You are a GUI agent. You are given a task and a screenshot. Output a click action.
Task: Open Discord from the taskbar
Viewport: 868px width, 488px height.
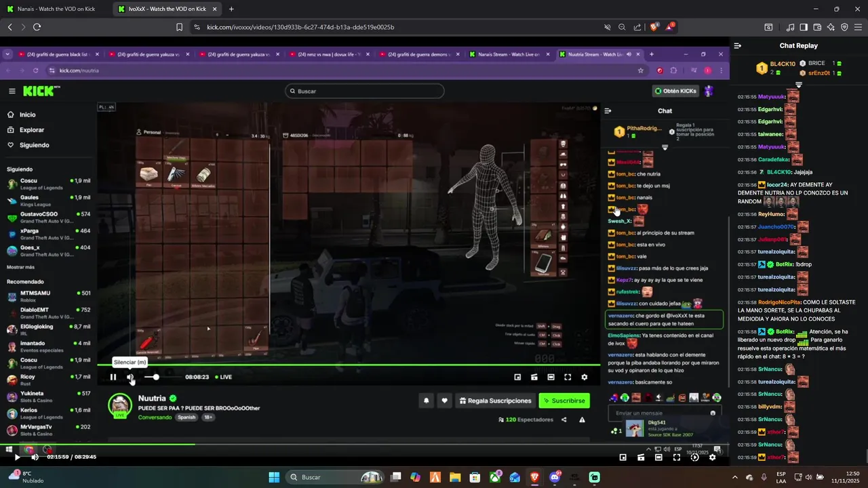tap(555, 477)
